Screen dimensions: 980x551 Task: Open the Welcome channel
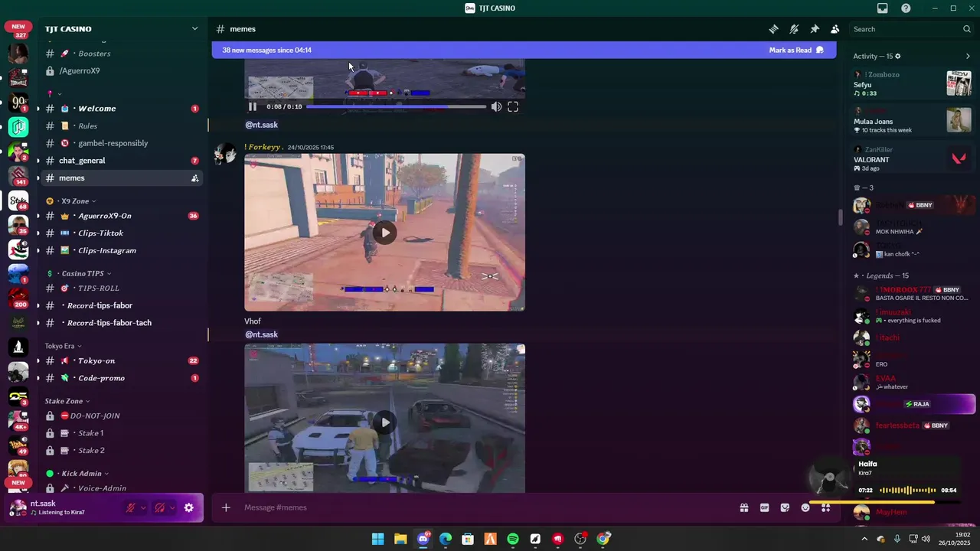pos(121,109)
